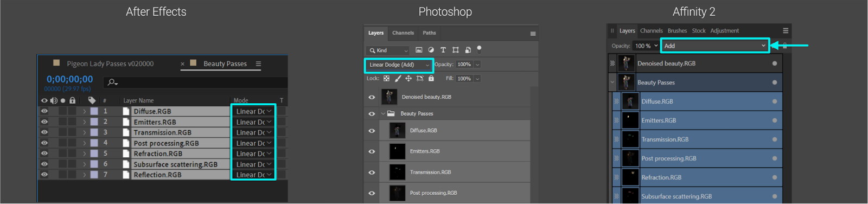Switch to the Channels tab in Photoshop
Viewport: 868px width, 204px height.
(403, 33)
